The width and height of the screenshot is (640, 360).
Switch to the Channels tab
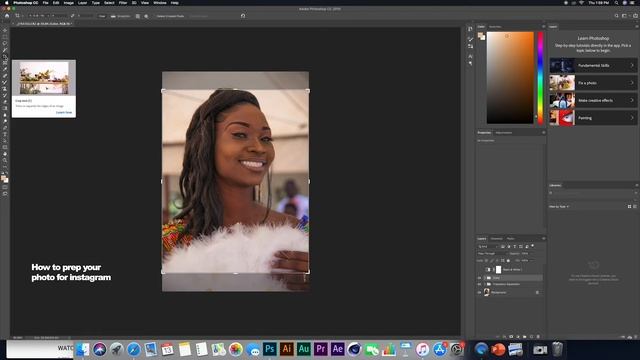[x=497, y=238]
